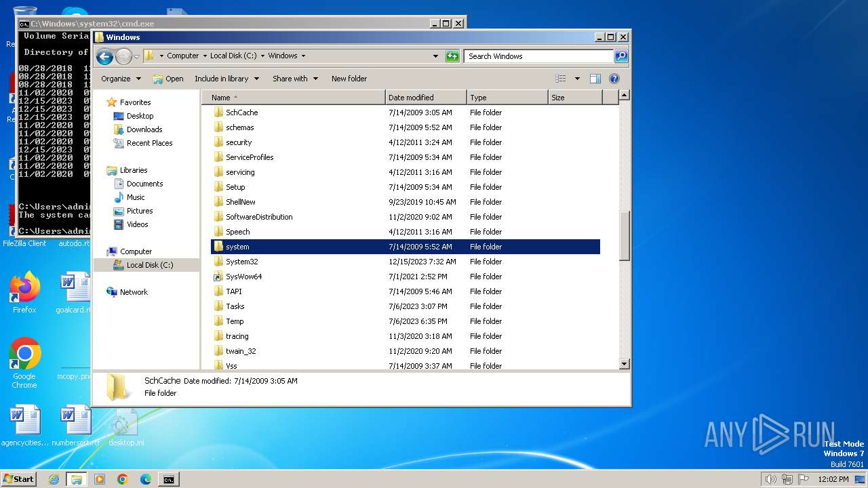The image size is (868, 488).
Task: Open the Action Center flag icon
Action: [803, 479]
